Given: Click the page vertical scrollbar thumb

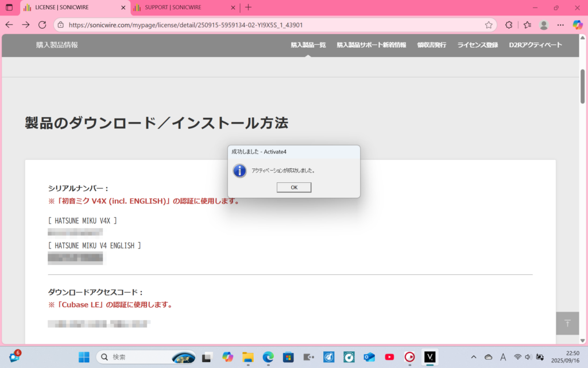Looking at the screenshot, I should click(583, 86).
